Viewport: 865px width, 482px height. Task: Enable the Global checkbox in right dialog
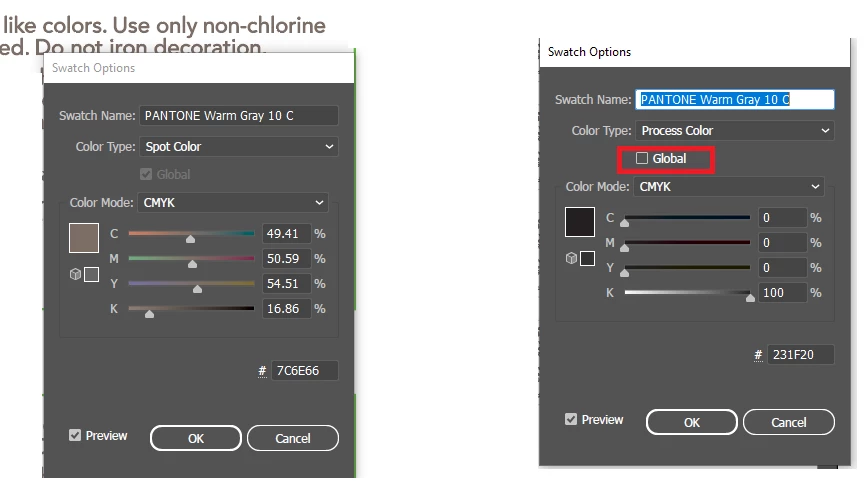pyautogui.click(x=642, y=158)
